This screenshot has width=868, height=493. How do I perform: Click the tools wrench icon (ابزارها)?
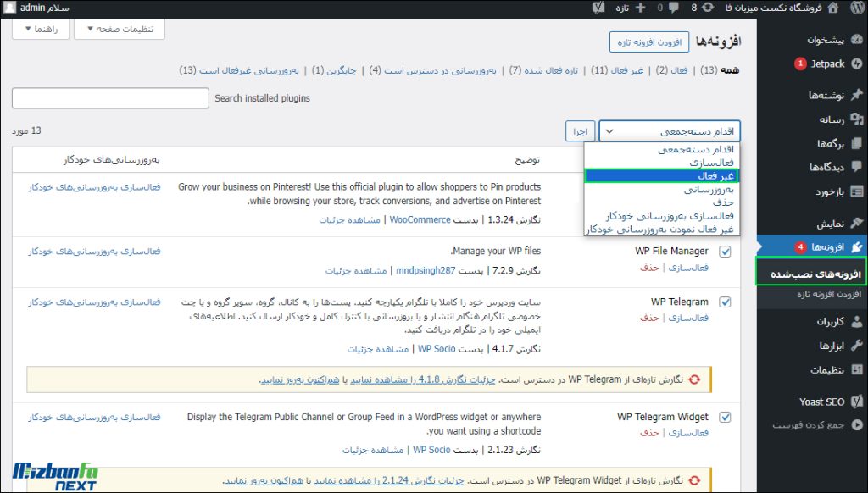click(x=856, y=346)
